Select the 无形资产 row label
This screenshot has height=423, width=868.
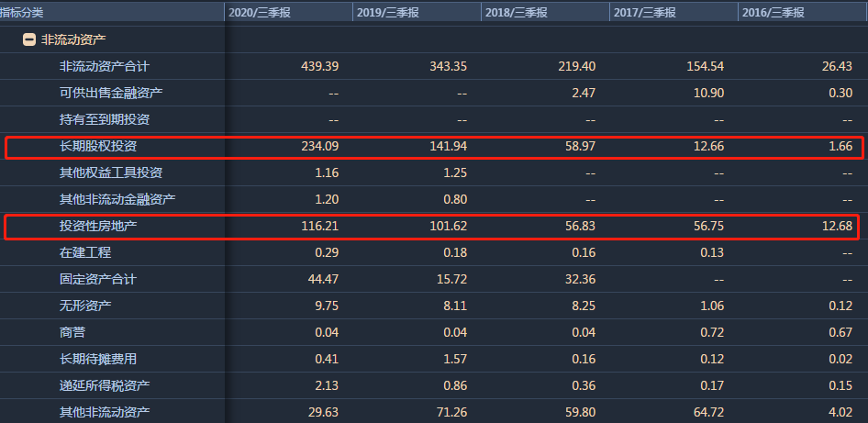pos(85,306)
